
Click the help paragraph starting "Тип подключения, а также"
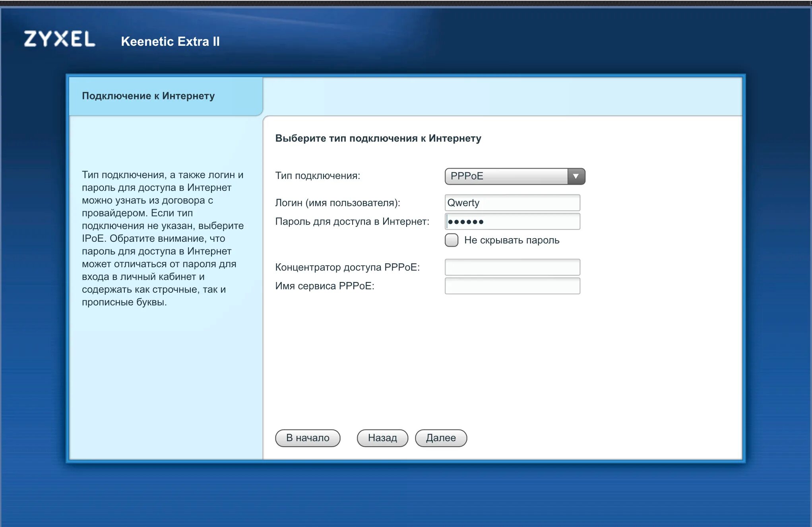click(x=163, y=238)
